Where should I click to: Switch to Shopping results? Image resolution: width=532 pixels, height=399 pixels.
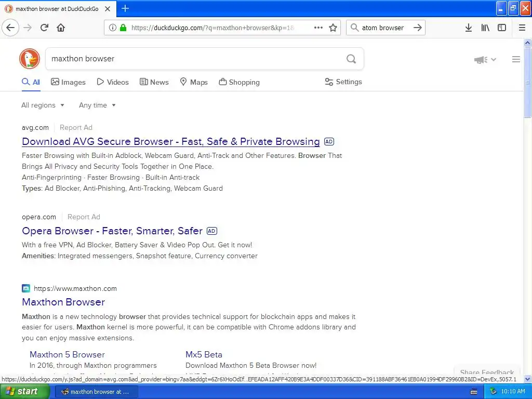(x=239, y=82)
